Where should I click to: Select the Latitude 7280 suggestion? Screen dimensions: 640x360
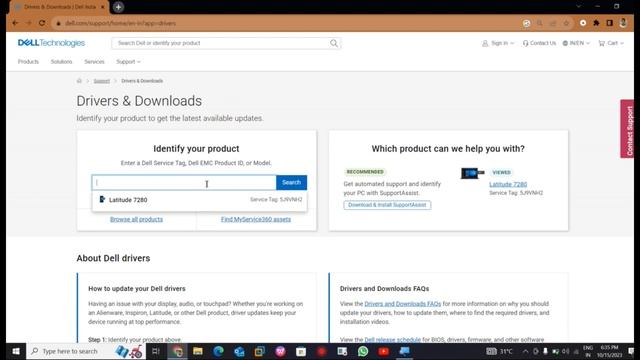click(200, 200)
